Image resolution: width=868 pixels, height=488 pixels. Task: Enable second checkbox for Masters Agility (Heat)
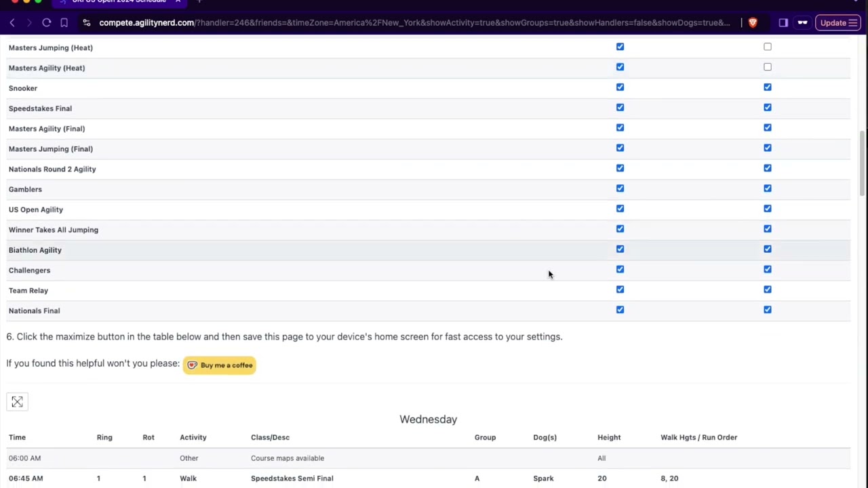click(x=768, y=67)
